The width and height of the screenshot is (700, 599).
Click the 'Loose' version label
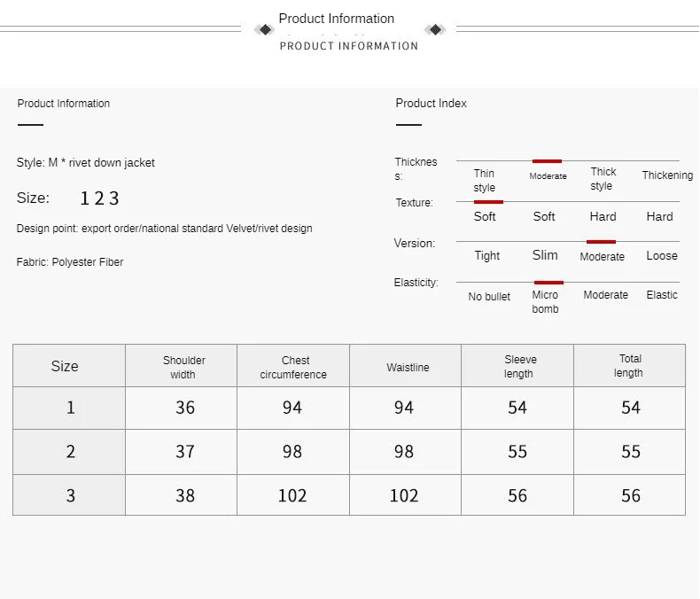[x=662, y=256]
